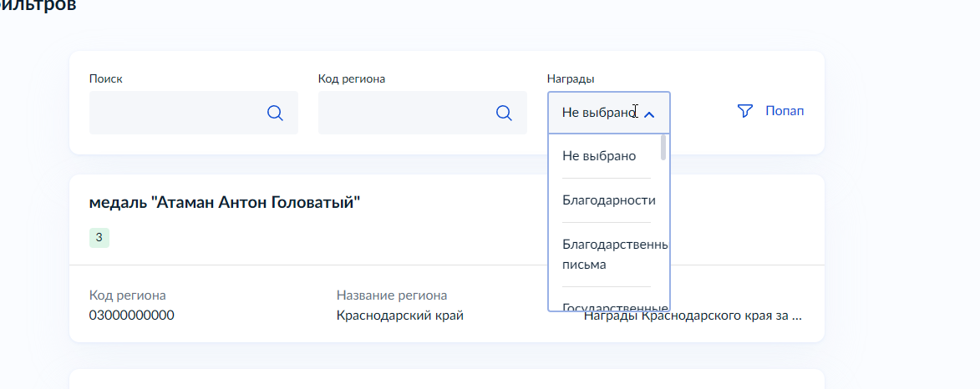Click the truncated text 'Награды Краснодарского края за …'
Viewport: 980px width, 389px height.
click(692, 316)
